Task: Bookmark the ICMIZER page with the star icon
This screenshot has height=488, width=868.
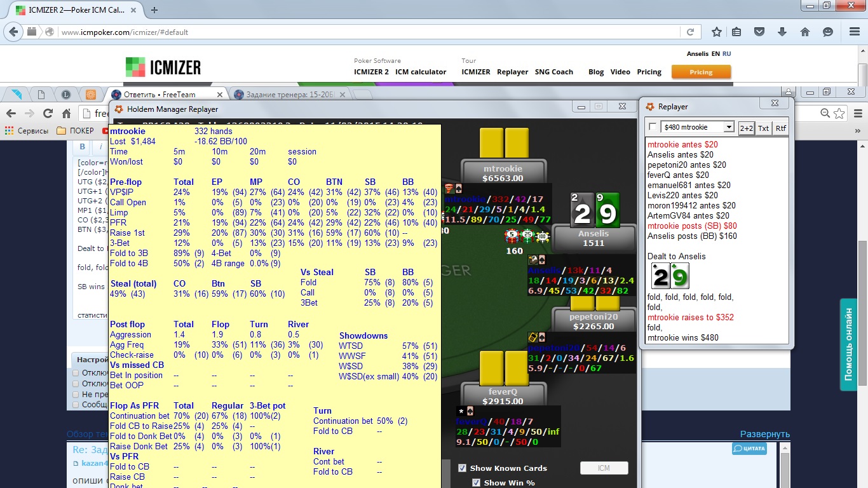Action: coord(717,32)
